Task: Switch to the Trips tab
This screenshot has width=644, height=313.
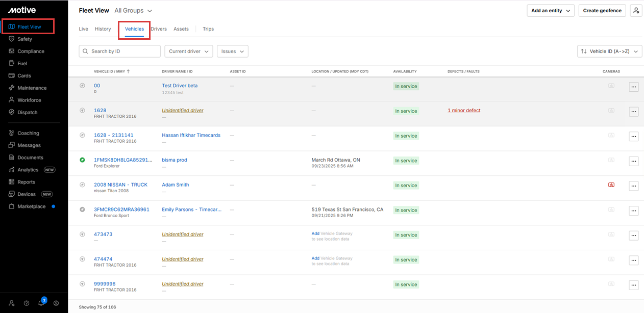Action: coord(208,29)
